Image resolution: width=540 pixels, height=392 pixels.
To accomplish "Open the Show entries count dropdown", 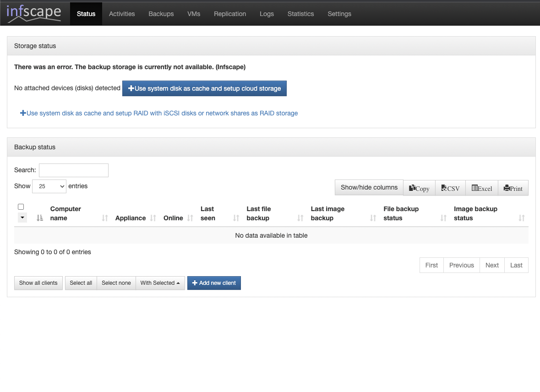I will tap(49, 186).
